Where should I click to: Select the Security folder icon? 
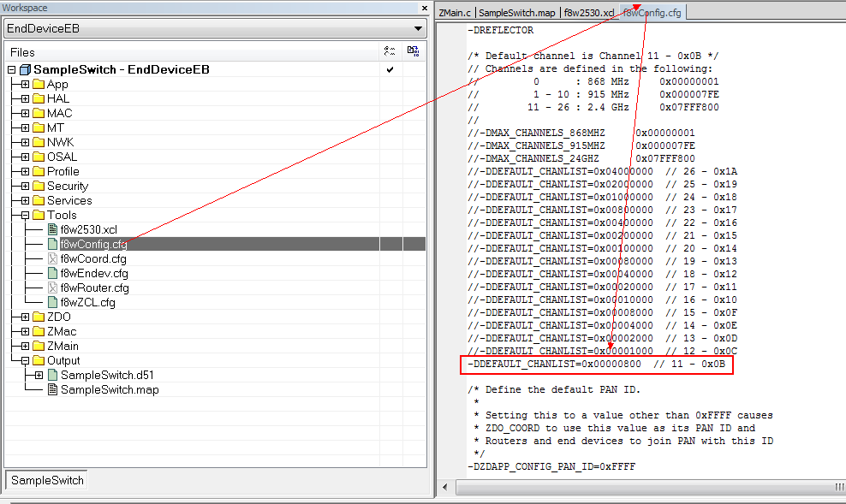coord(39,186)
